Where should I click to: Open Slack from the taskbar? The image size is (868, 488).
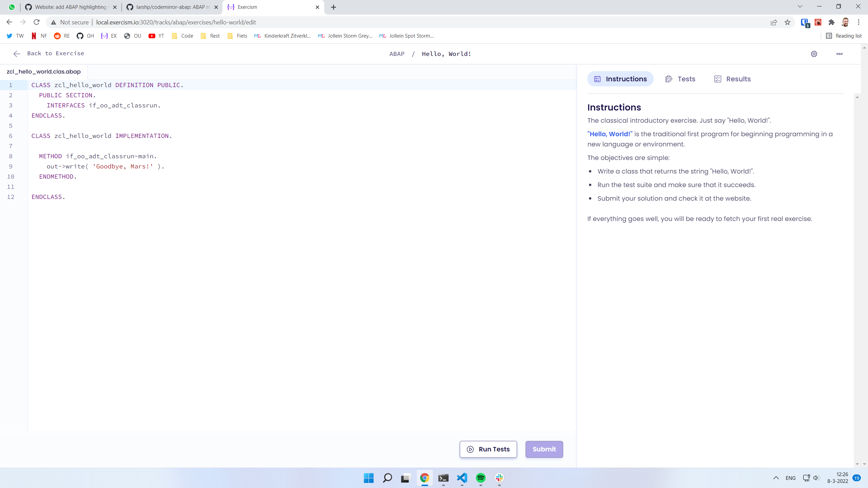(x=499, y=479)
